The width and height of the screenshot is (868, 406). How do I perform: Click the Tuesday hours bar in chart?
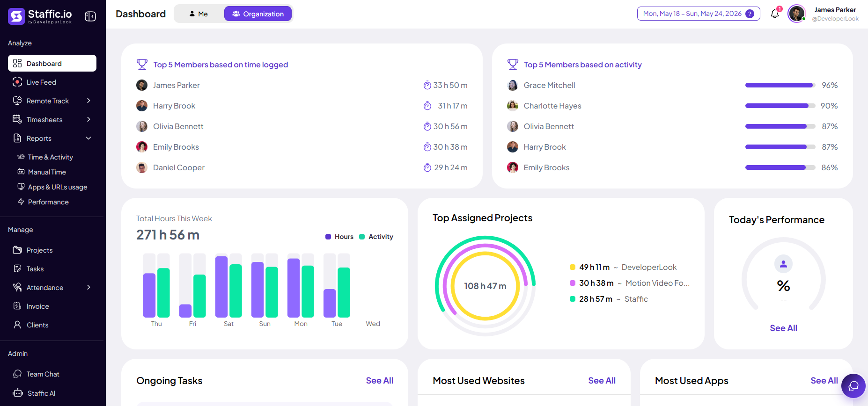click(330, 303)
